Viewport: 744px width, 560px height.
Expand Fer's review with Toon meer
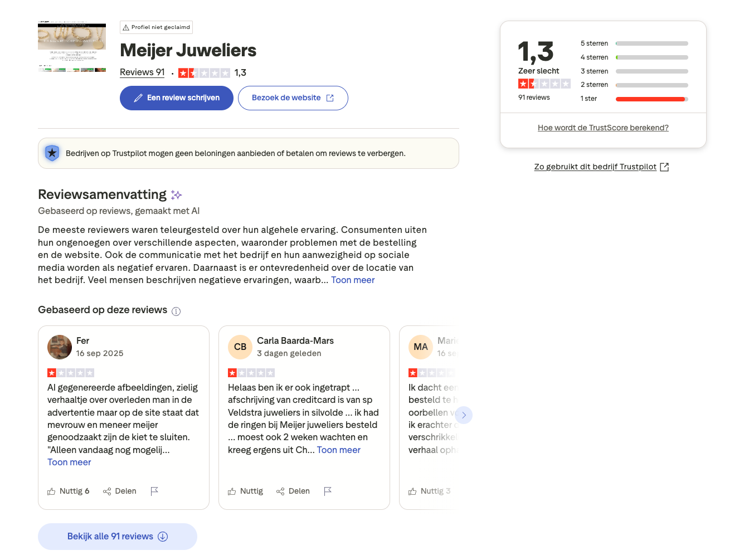tap(69, 462)
